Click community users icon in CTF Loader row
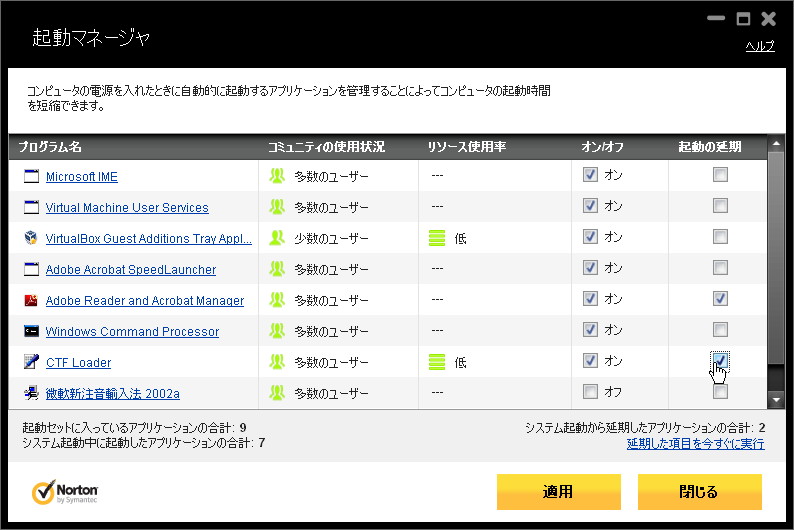794x530 pixels. (277, 361)
